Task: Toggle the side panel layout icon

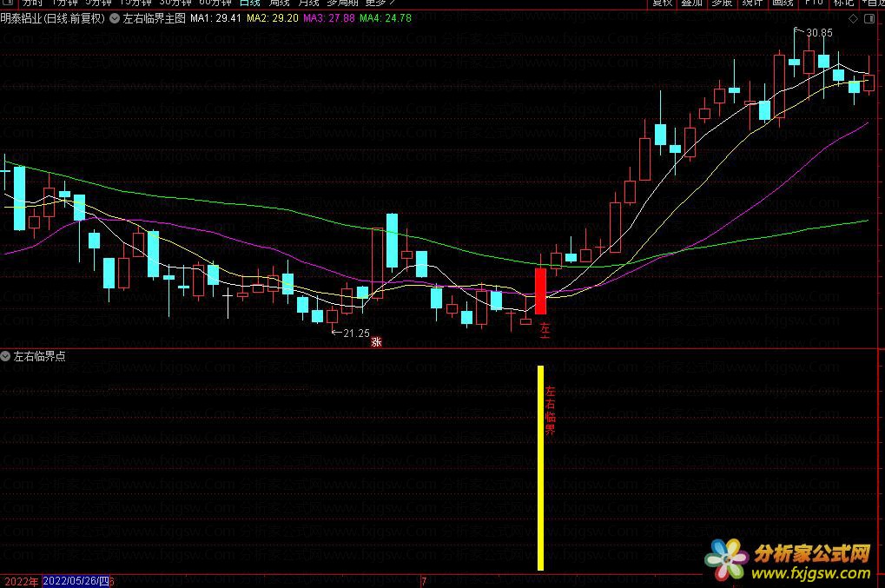Action: coord(869,18)
